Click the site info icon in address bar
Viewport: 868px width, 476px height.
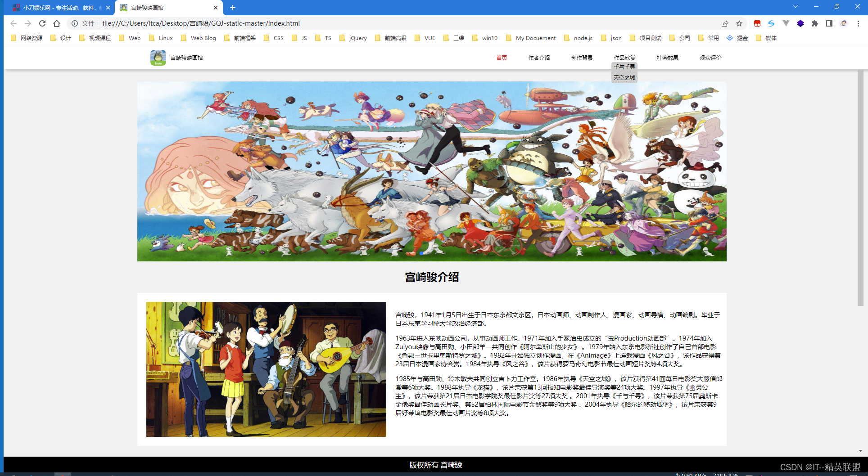pos(75,23)
